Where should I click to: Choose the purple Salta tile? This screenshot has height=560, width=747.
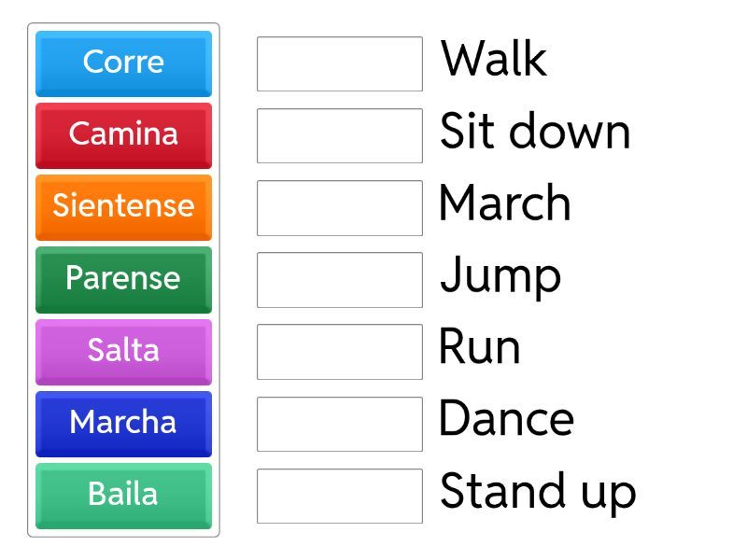[123, 351]
